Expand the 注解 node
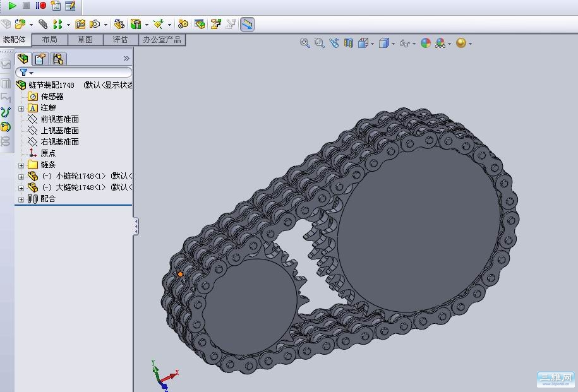 21,109
